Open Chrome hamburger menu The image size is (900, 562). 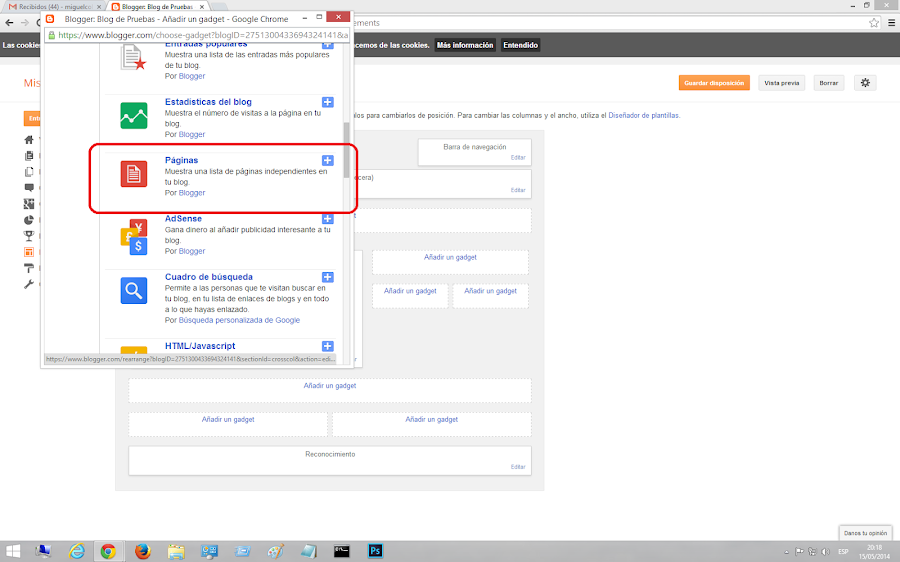[x=891, y=23]
